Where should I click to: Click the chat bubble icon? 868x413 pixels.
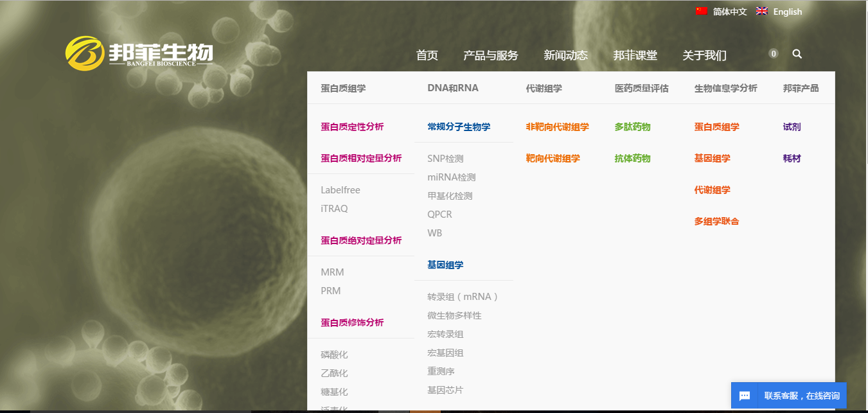tap(745, 396)
